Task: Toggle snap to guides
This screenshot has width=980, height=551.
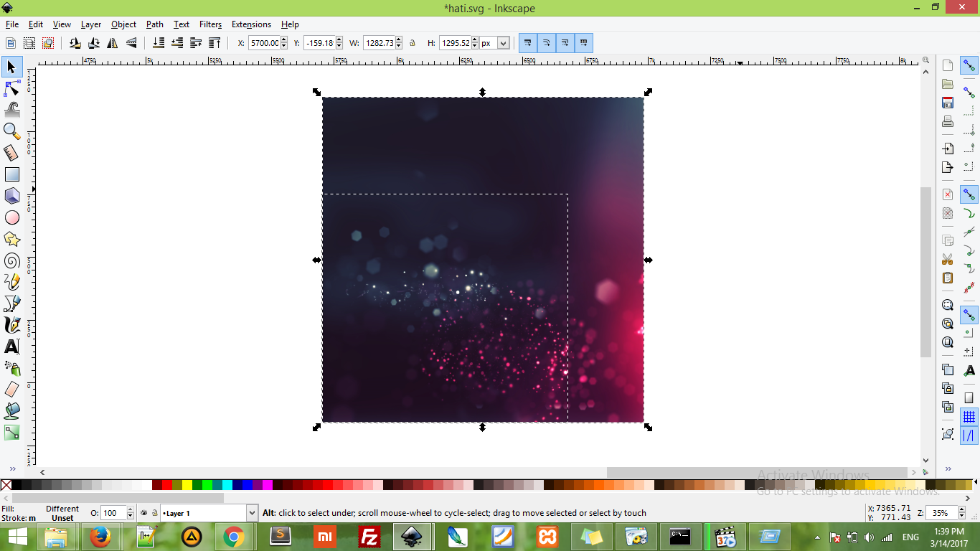Action: 969,435
